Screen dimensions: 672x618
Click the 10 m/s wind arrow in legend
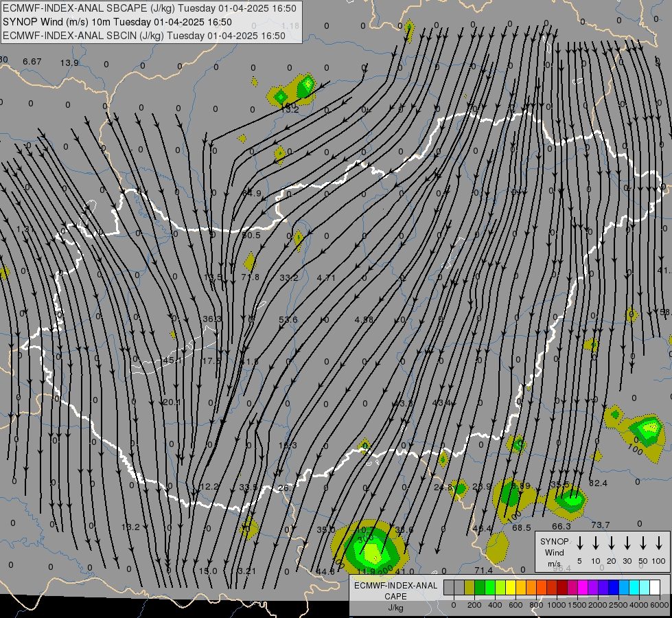point(596,542)
